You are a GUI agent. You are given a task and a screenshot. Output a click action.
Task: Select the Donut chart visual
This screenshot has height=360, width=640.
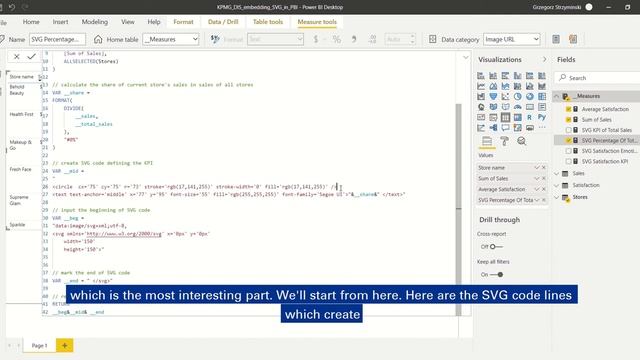click(529, 97)
